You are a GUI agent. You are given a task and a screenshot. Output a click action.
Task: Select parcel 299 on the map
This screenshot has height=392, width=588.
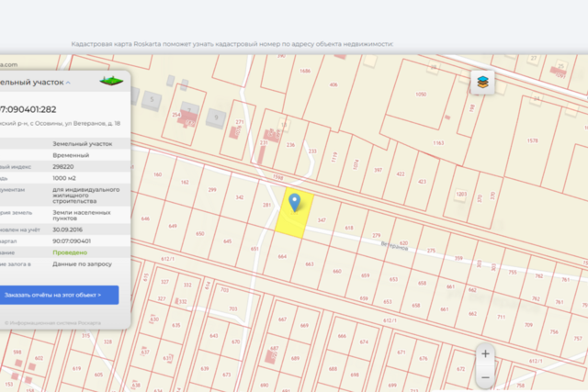pyautogui.click(x=212, y=190)
